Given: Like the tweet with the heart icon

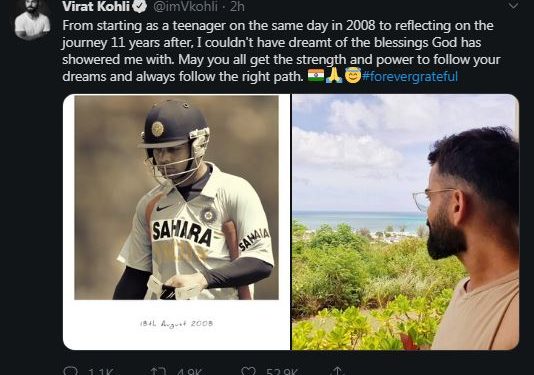Looking at the screenshot, I should 248,371.
